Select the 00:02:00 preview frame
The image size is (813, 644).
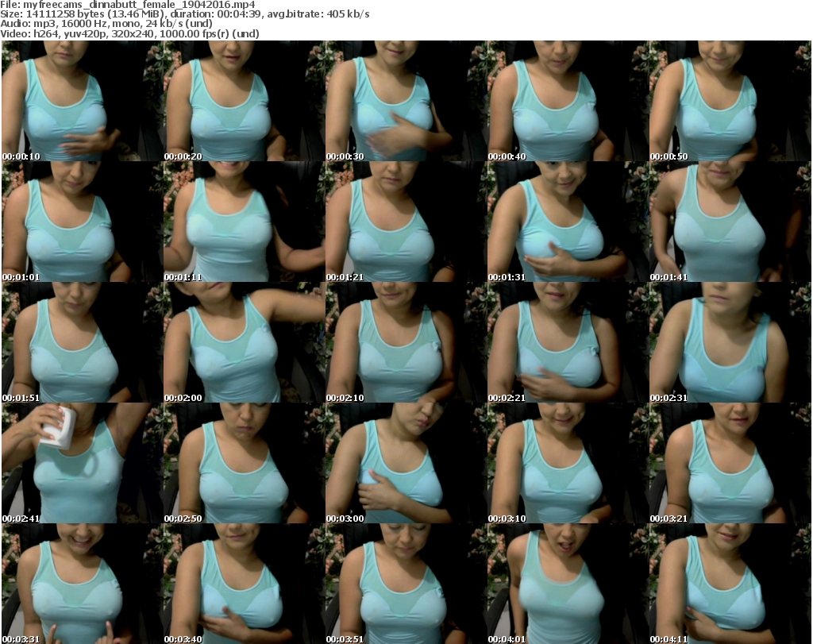(245, 343)
